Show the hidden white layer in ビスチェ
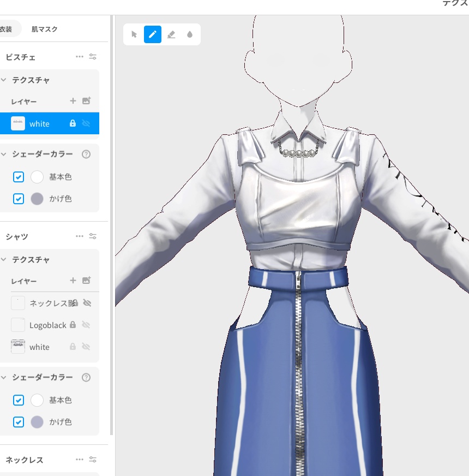Image resolution: width=469 pixels, height=476 pixels. click(x=87, y=124)
